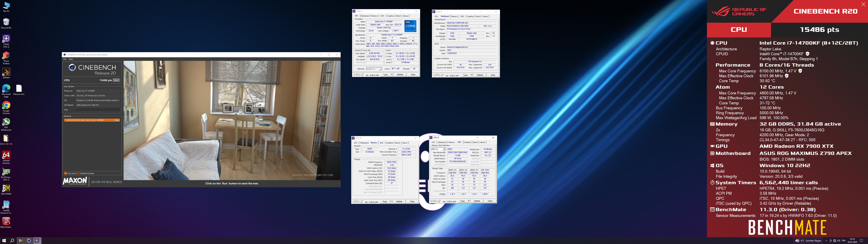Click the Uncore Frequency 5000.0 MHz value
868x244 pixels.
pyautogui.click(x=406, y=155)
